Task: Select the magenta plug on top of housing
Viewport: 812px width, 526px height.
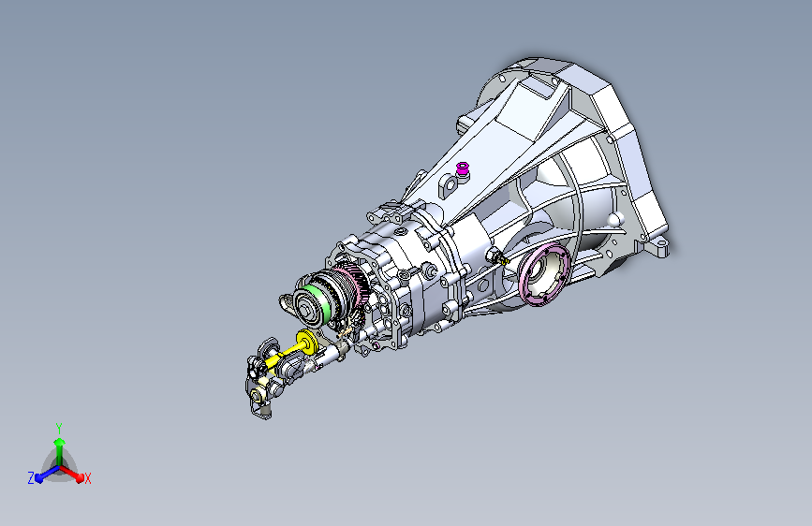Action: pyautogui.click(x=463, y=168)
